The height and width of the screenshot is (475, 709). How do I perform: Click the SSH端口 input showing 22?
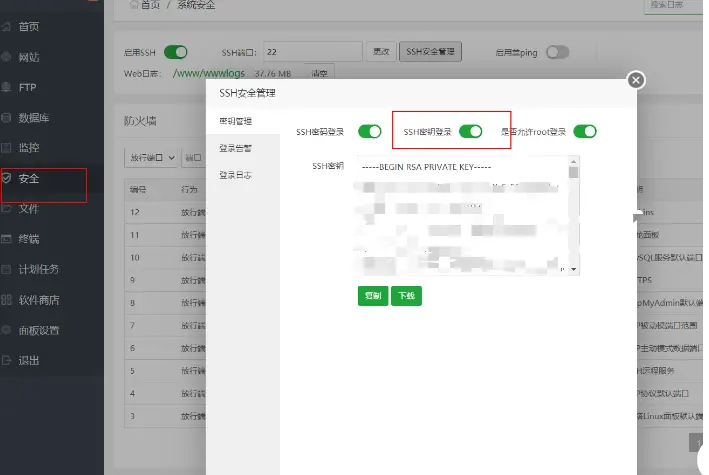(x=313, y=52)
